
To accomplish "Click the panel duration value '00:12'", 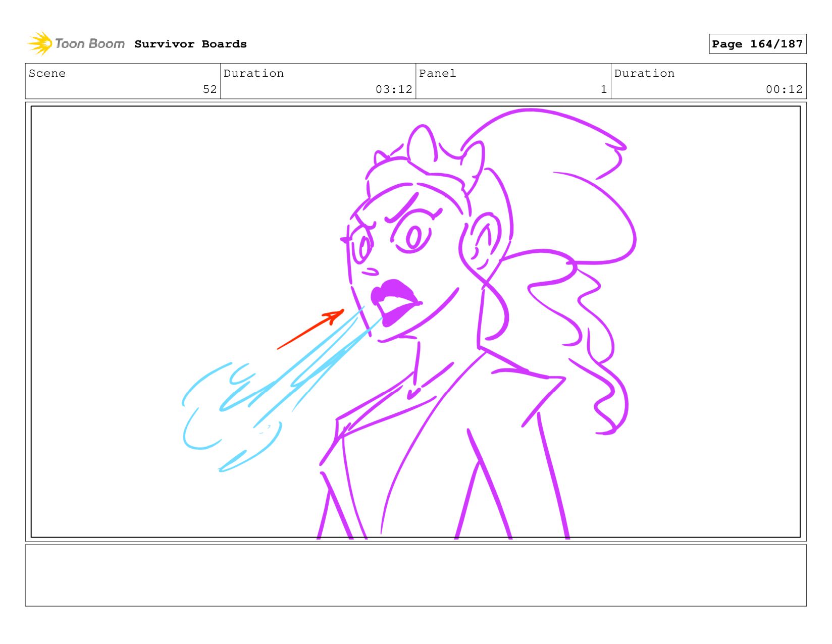I will (x=784, y=89).
